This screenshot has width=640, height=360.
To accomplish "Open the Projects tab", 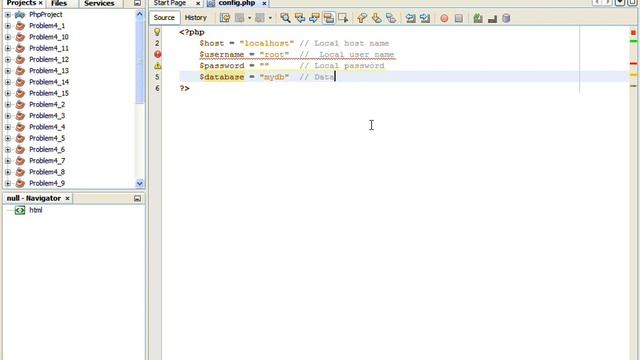I will (x=21, y=3).
